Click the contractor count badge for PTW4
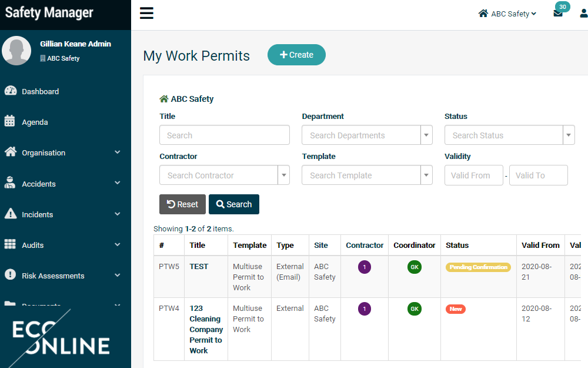 365,309
